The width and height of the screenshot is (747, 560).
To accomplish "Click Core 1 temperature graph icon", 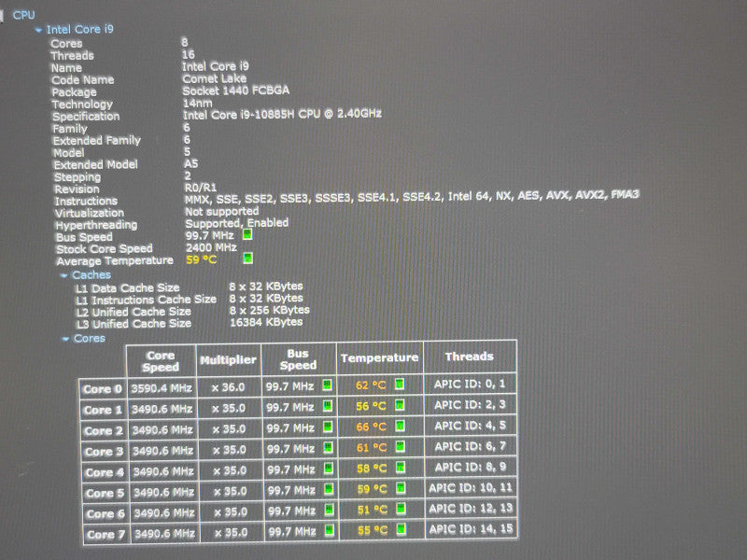I will 401,405.
